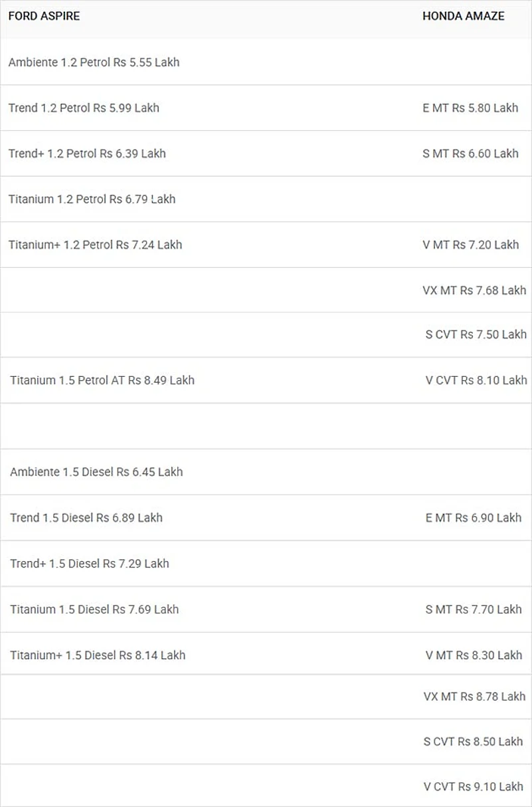Click Titanium 1.2 Petrol Rs 6.79 Lakh
Viewport: 532px width, 807px height.
(x=92, y=199)
